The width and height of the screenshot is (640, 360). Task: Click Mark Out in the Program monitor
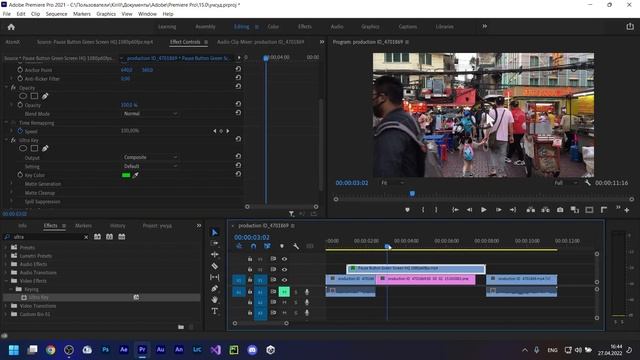click(436, 210)
